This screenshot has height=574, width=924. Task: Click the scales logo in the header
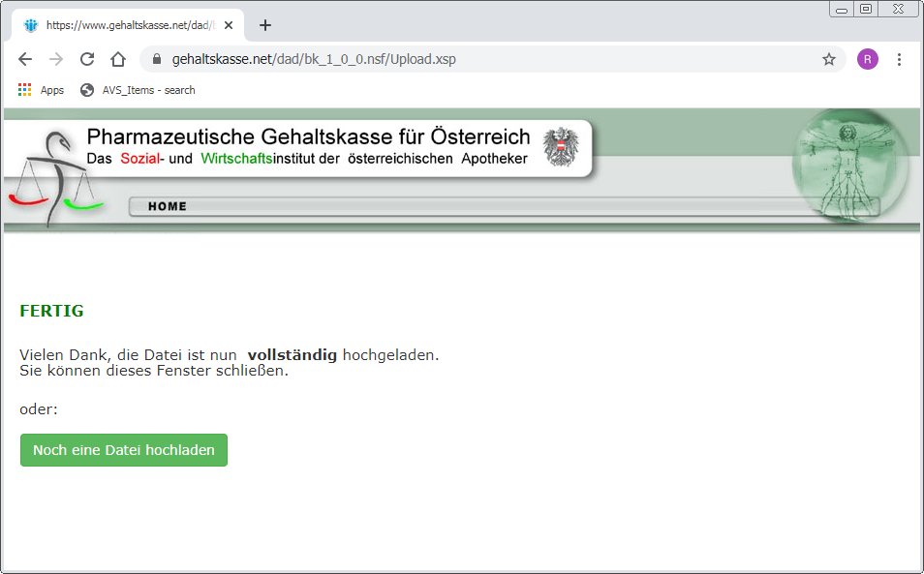55,179
